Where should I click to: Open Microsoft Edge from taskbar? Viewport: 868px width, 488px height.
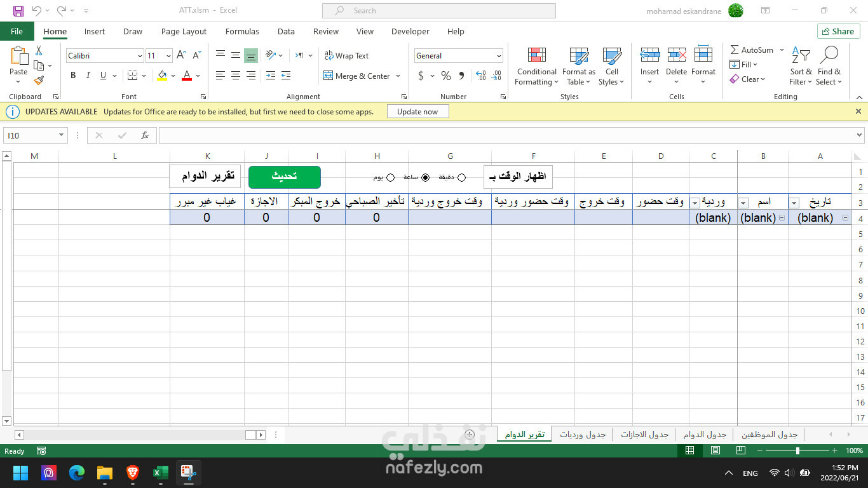(77, 473)
